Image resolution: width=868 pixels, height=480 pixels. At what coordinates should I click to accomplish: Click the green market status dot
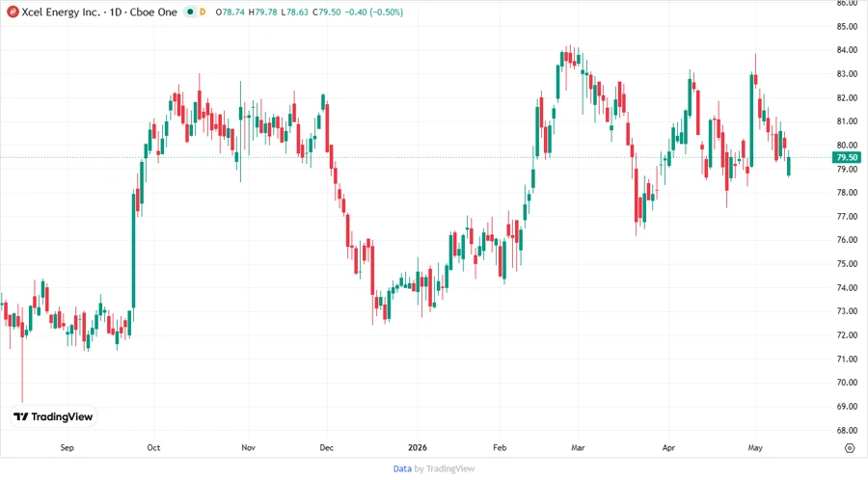pos(190,13)
